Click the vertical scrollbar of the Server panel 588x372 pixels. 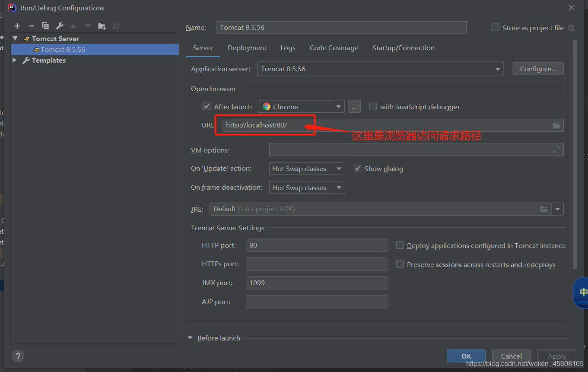tap(575, 155)
